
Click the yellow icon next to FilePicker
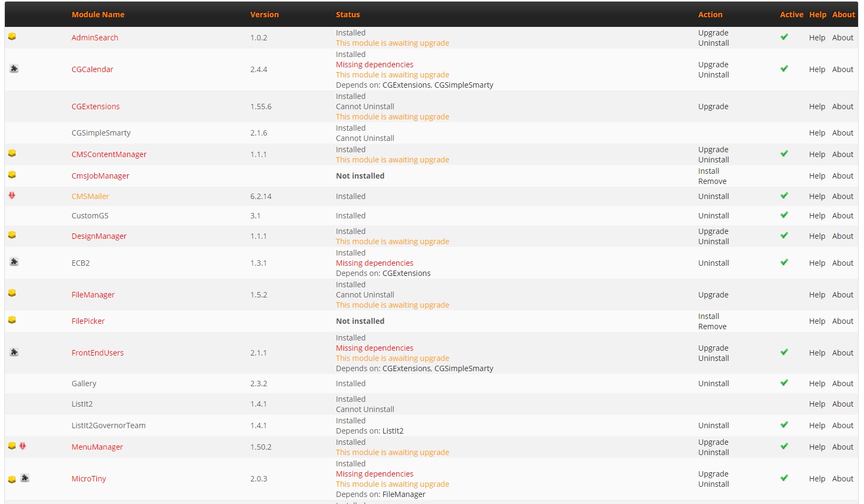12,320
